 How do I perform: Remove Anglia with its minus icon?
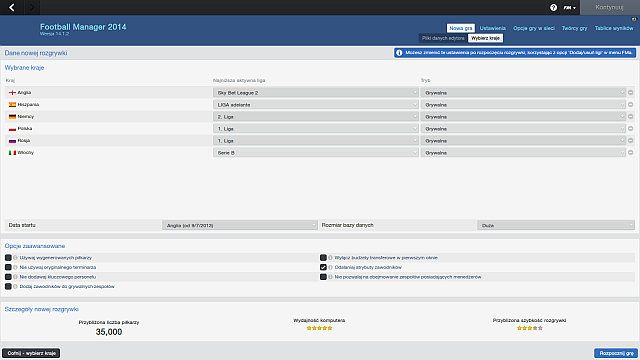(631, 93)
